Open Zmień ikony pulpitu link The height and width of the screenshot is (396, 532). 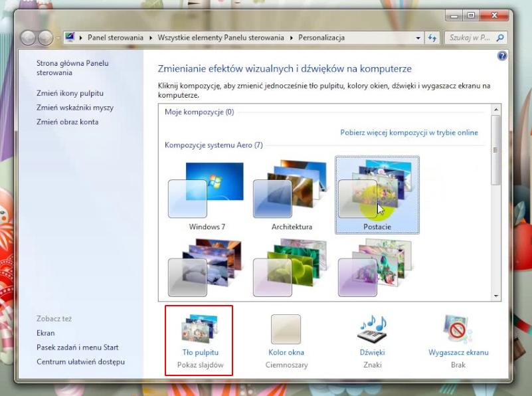pyautogui.click(x=70, y=93)
